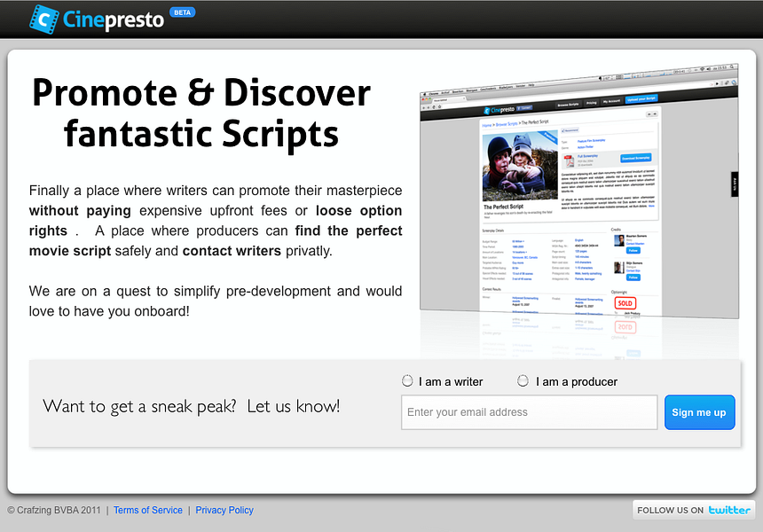Select the 'I am a writer' radio button
The height and width of the screenshot is (532, 763).
tap(407, 380)
